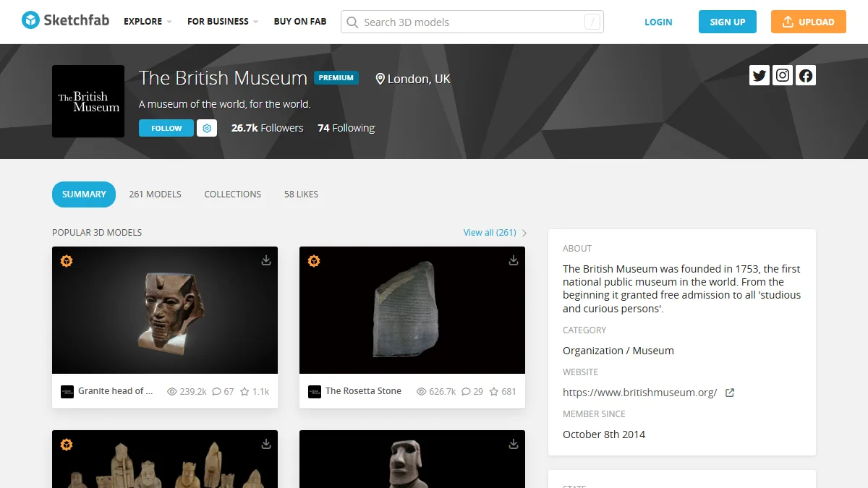This screenshot has width=868, height=488.
Task: Click download icon on chess pieces card
Action: pyautogui.click(x=266, y=444)
